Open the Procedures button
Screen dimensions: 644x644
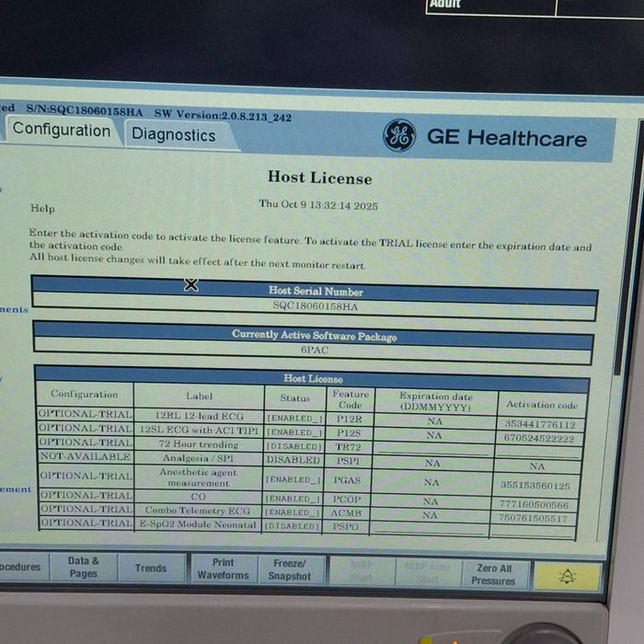(21, 567)
